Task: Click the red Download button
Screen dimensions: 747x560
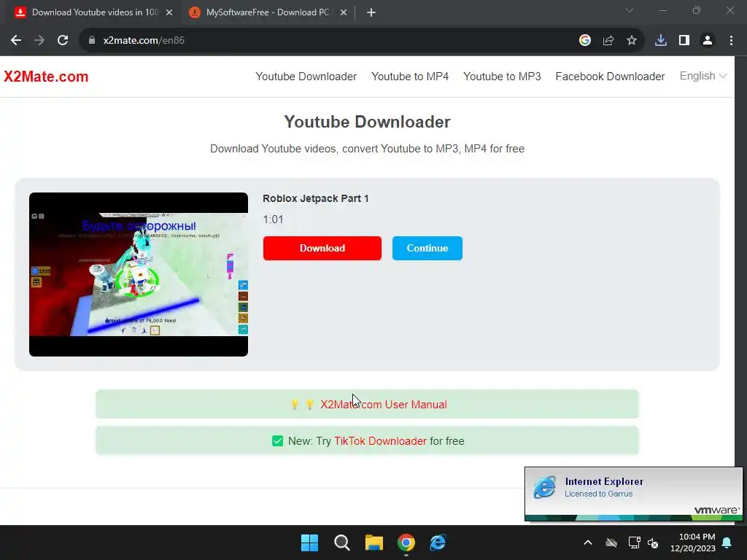Action: coord(322,248)
